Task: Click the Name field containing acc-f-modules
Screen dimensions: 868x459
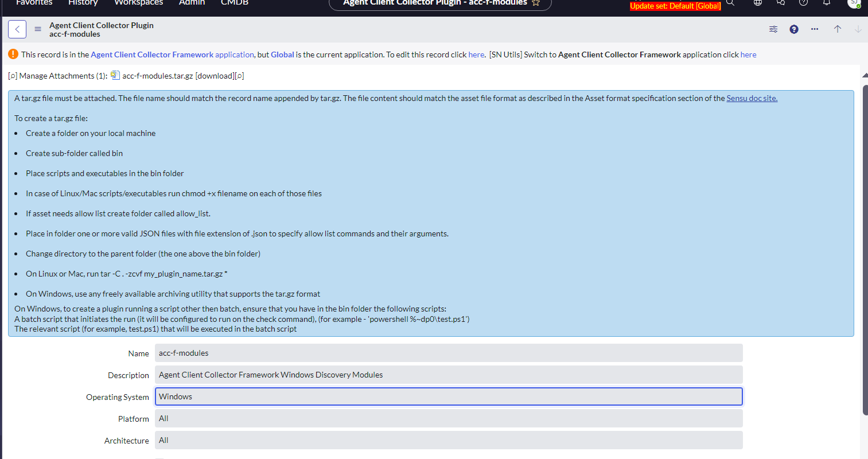Action: (449, 353)
